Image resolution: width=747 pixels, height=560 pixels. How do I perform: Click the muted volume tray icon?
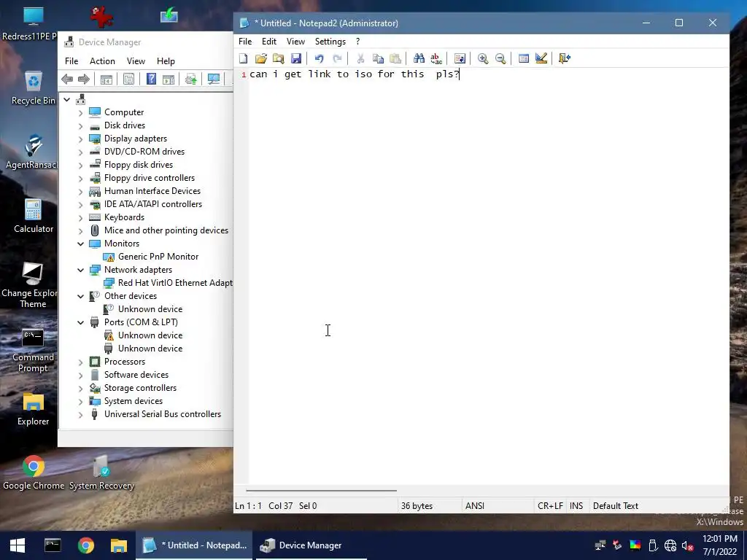coord(687,545)
